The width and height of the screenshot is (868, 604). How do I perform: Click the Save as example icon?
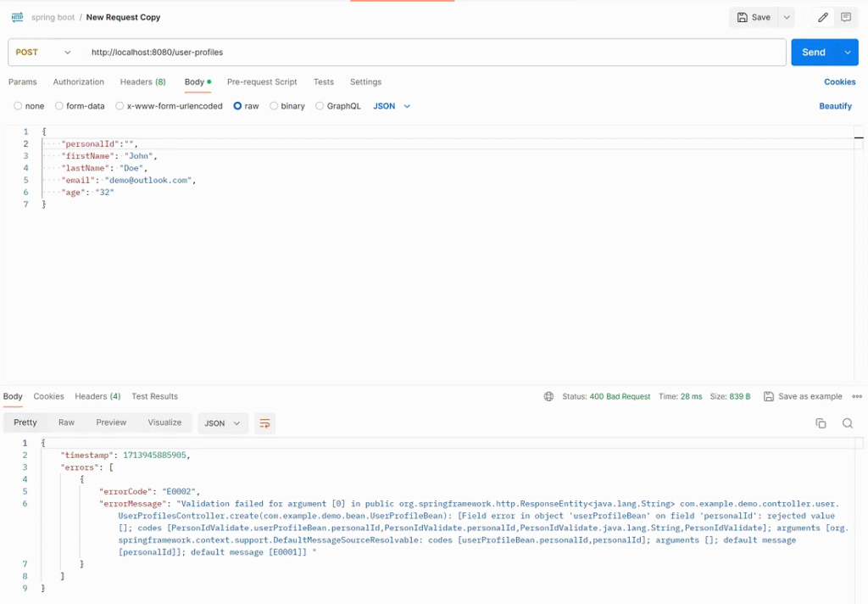click(768, 396)
